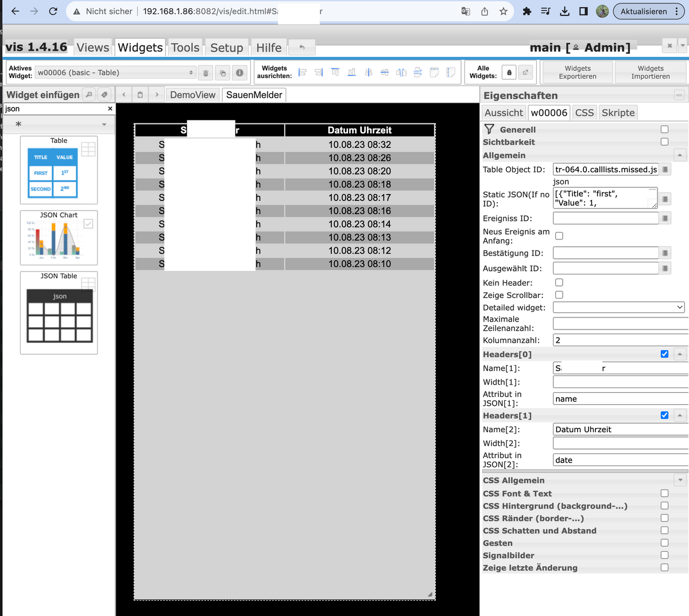Click the external-link icon beside Alle Widgets

click(525, 72)
